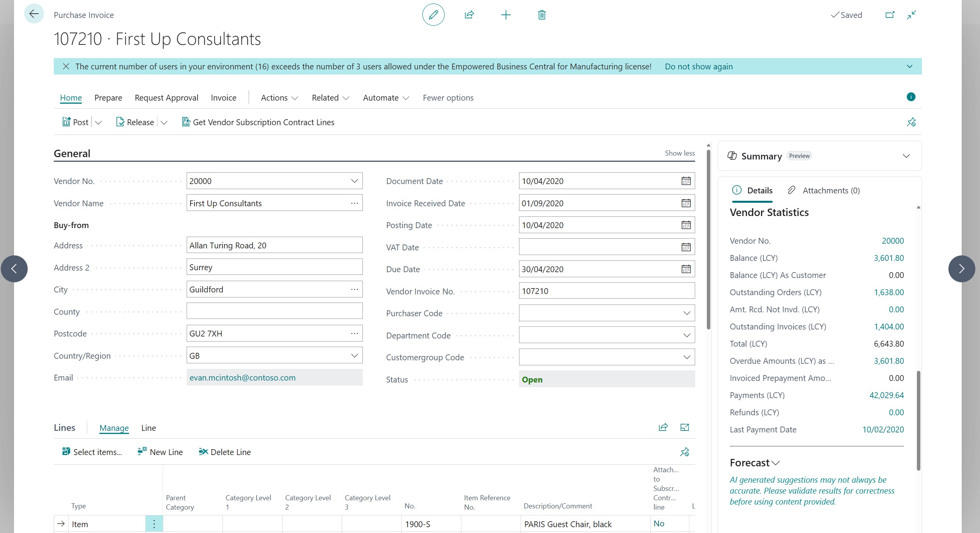Click Fewer options
The width and height of the screenshot is (980, 533).
coord(448,97)
